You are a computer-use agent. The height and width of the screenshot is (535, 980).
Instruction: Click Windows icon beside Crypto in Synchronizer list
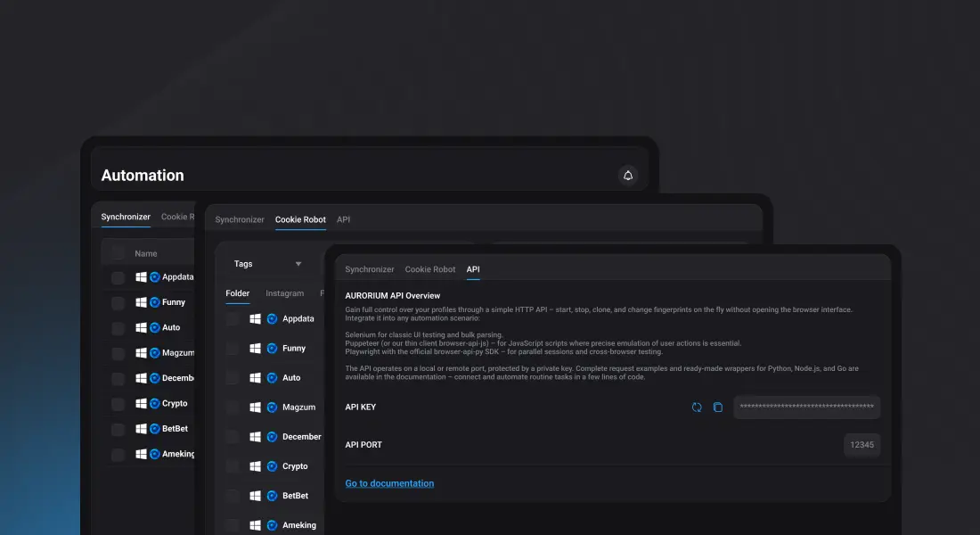click(141, 403)
